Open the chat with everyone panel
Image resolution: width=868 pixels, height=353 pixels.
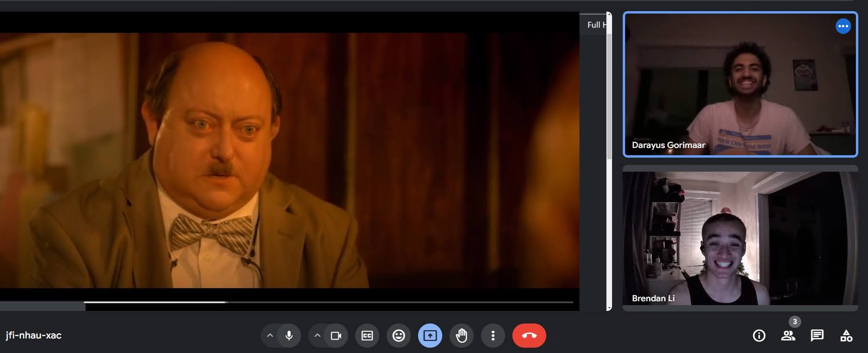point(817,336)
